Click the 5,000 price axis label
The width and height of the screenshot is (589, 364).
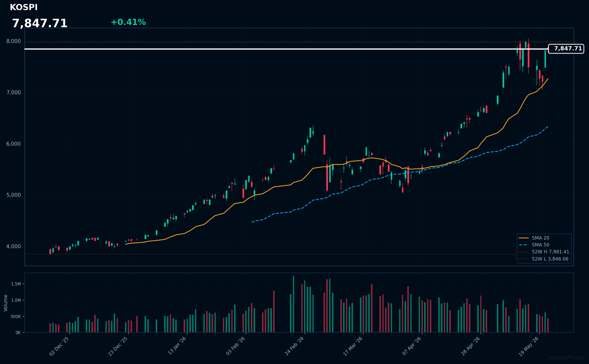(14, 195)
